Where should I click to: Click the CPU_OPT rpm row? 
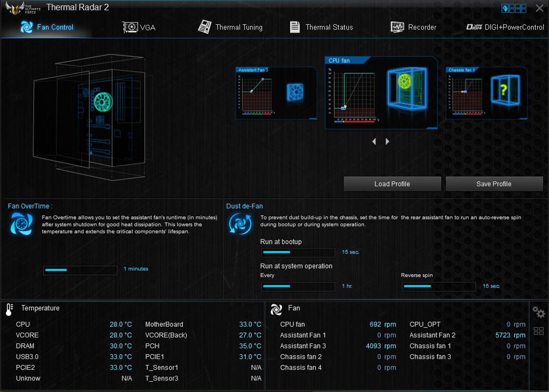pyautogui.click(x=468, y=325)
